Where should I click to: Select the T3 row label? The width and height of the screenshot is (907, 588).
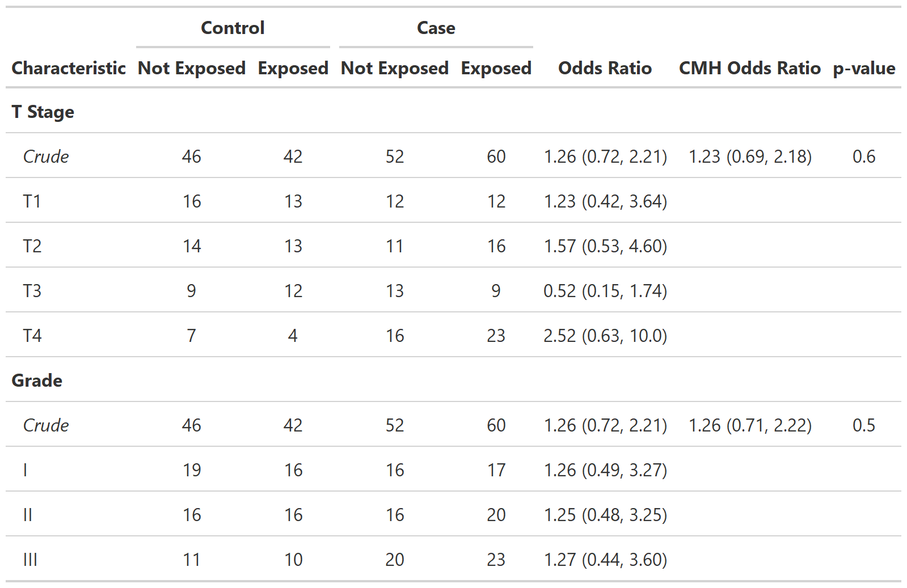click(x=32, y=291)
